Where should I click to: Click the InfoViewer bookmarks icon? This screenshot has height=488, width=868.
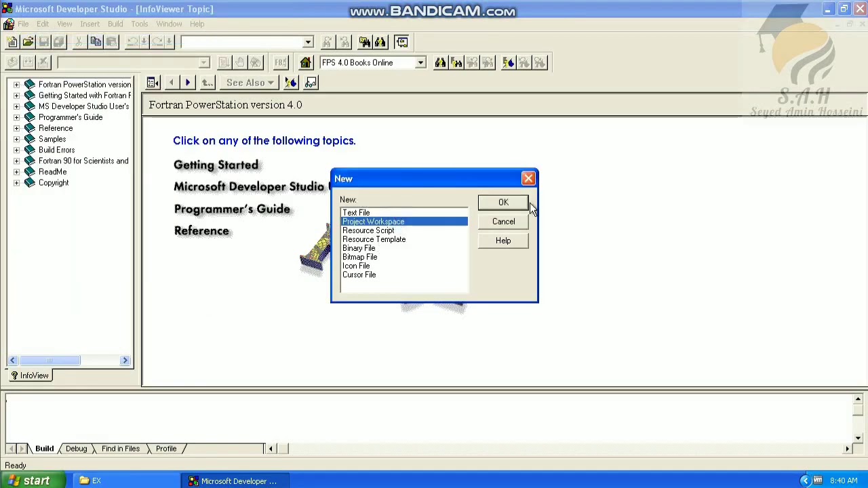[508, 62]
